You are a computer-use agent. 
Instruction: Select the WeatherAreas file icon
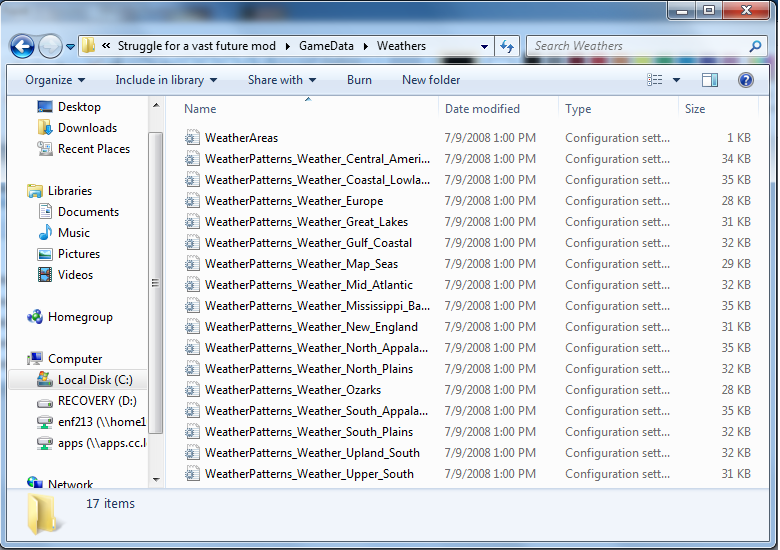click(193, 138)
